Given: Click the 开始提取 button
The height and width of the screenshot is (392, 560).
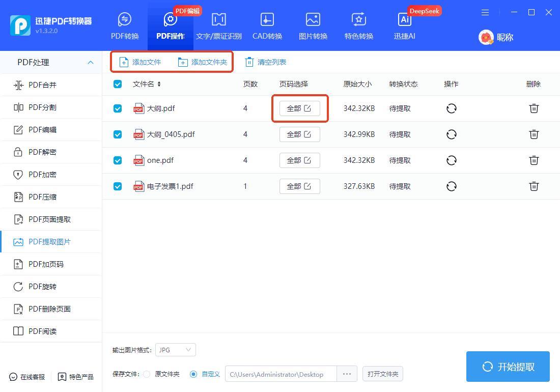Looking at the screenshot, I should (x=508, y=367).
